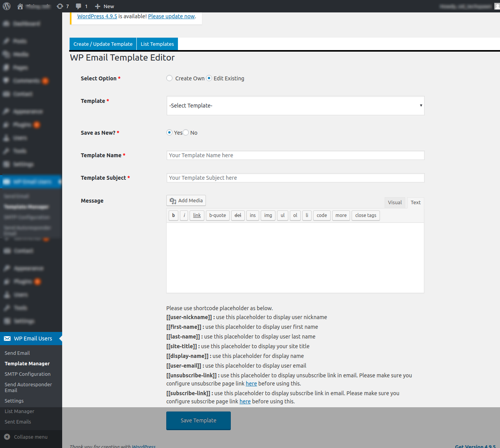Click the bold 'b' editor button
This screenshot has height=448, width=500.
point(173,215)
